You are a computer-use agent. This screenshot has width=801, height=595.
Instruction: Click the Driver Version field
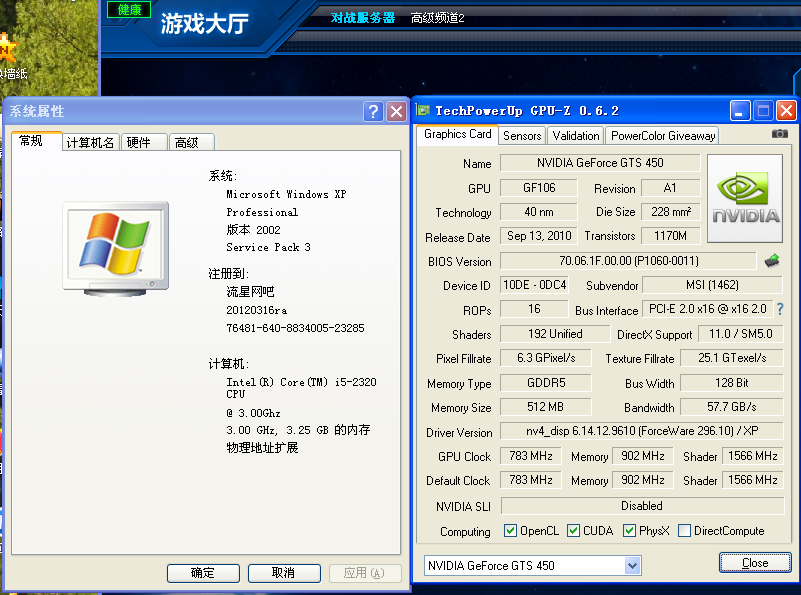coord(642,431)
